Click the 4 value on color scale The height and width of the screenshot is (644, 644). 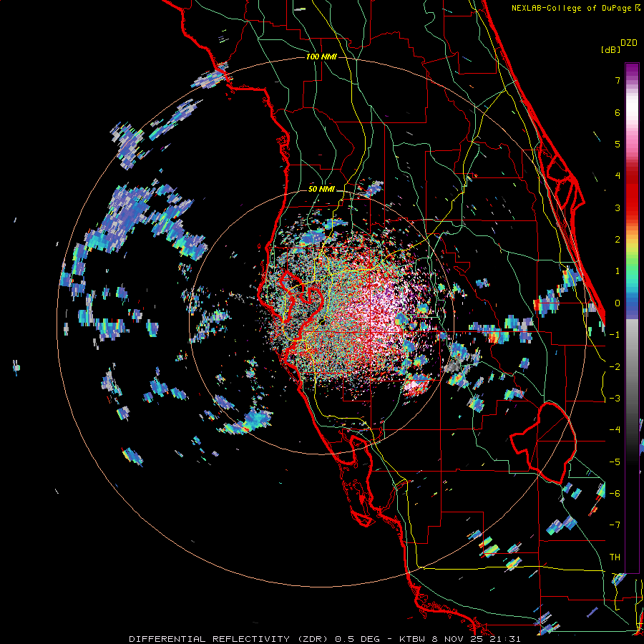618,176
